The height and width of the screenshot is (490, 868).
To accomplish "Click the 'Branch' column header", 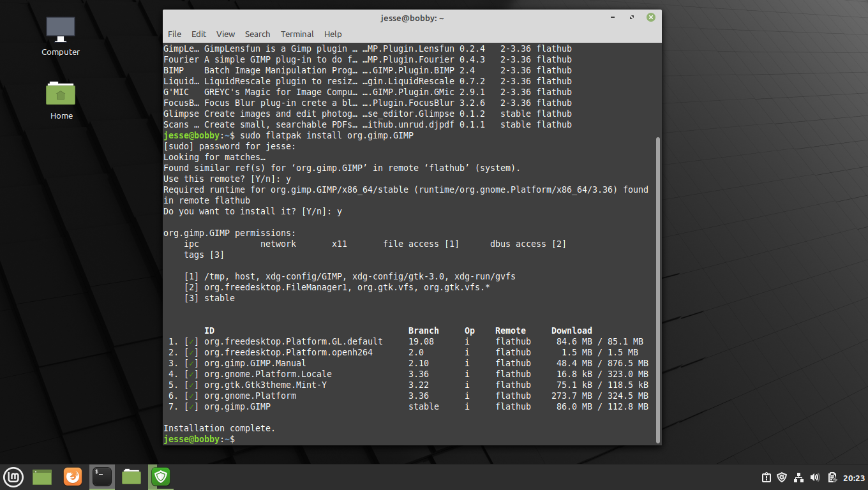I will pos(424,330).
